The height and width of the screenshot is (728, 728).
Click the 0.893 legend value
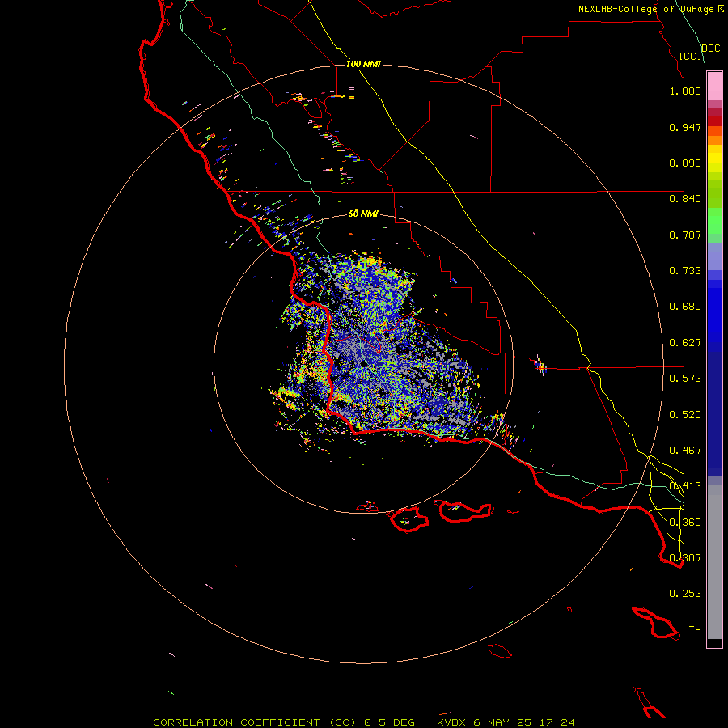685,163
